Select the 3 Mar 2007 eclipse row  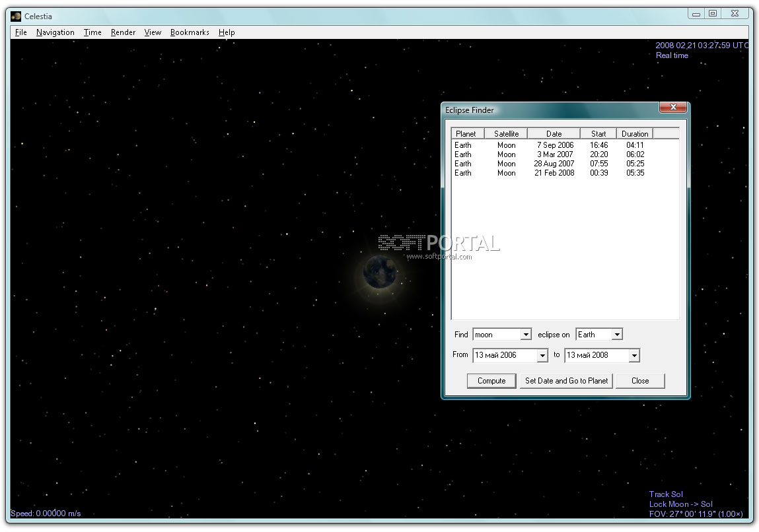point(565,154)
